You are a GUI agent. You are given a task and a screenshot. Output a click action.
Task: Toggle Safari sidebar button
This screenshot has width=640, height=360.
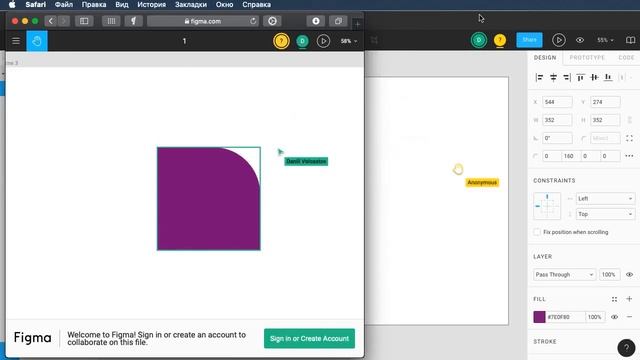coord(84,21)
